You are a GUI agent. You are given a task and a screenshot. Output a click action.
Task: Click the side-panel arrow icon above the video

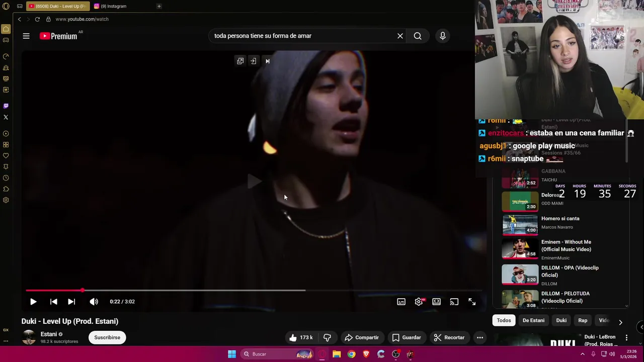pos(253,61)
